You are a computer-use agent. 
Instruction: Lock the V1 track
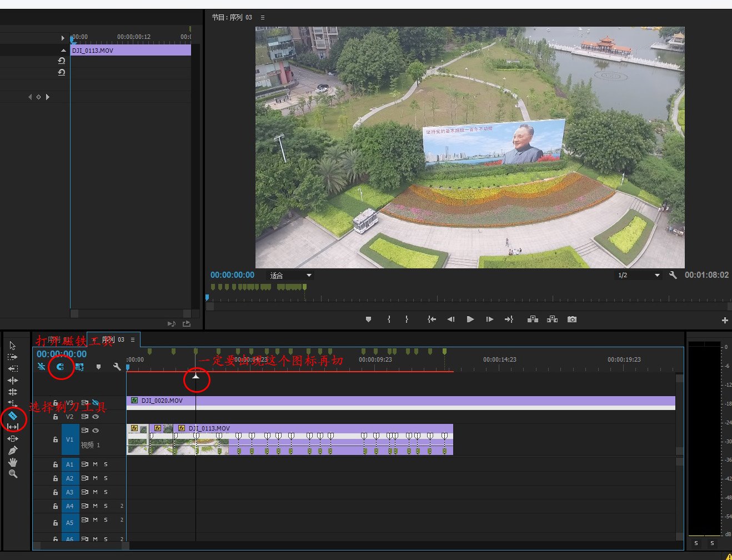tap(55, 439)
